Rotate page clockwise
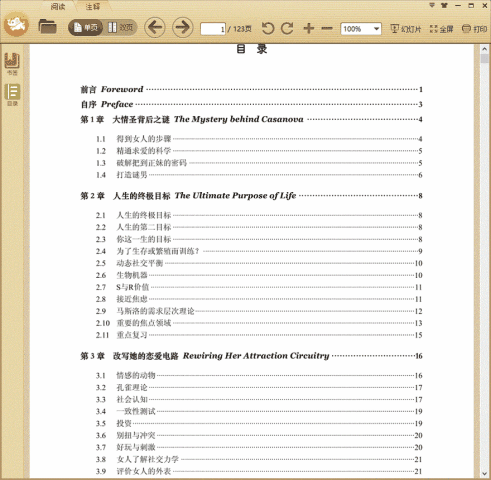The image size is (491, 480). (287, 29)
